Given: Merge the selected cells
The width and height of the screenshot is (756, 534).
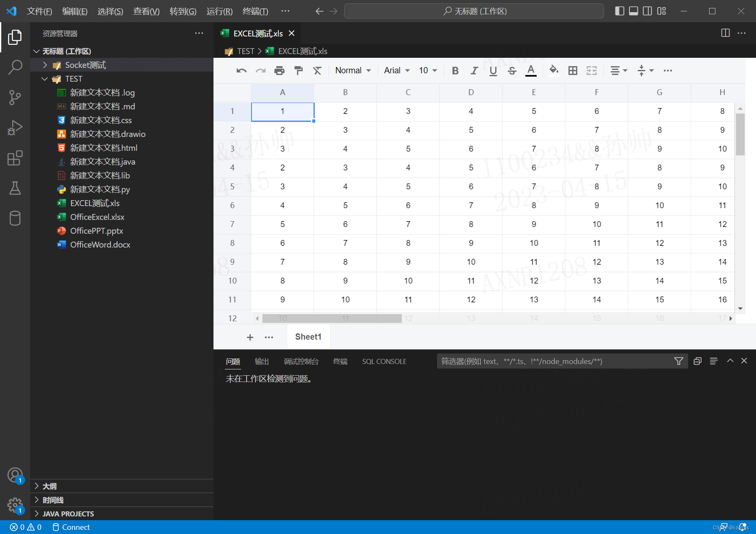Looking at the screenshot, I should 591,70.
